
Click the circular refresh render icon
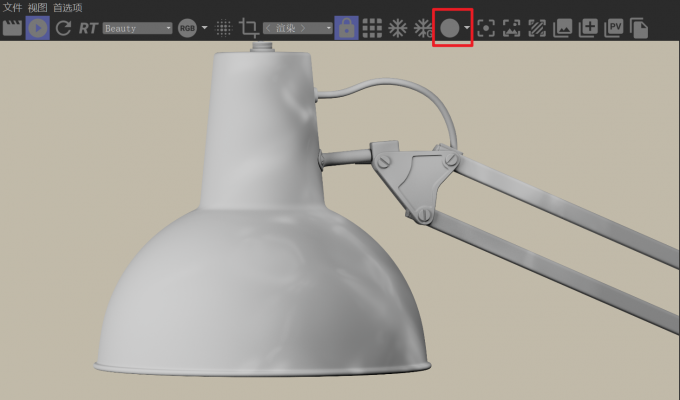(63, 28)
